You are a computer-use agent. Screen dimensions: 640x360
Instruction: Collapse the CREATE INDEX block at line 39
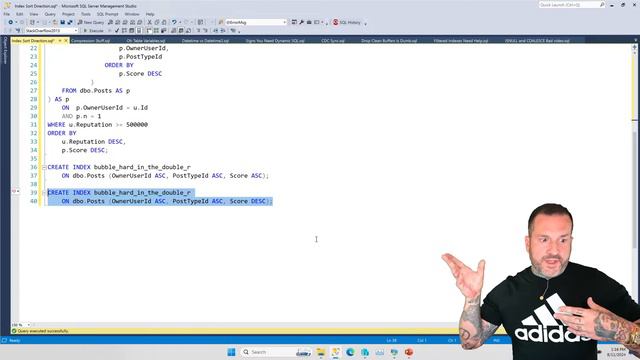(44, 193)
